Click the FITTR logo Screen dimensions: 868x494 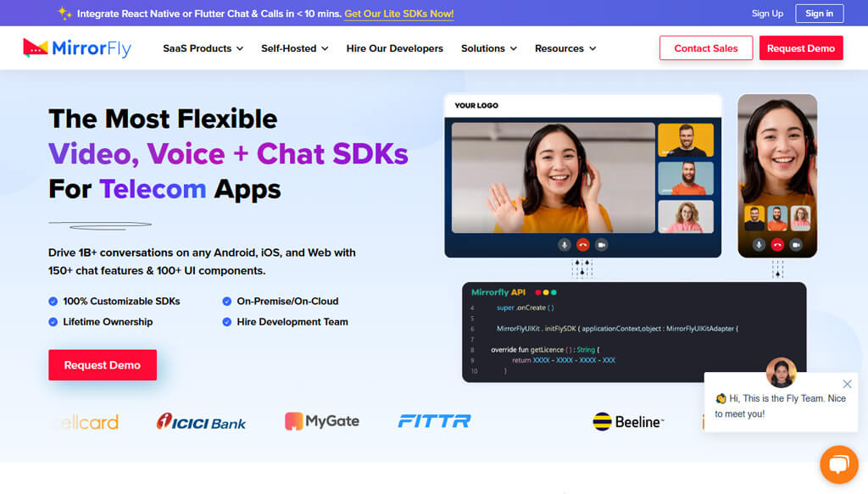pos(435,421)
